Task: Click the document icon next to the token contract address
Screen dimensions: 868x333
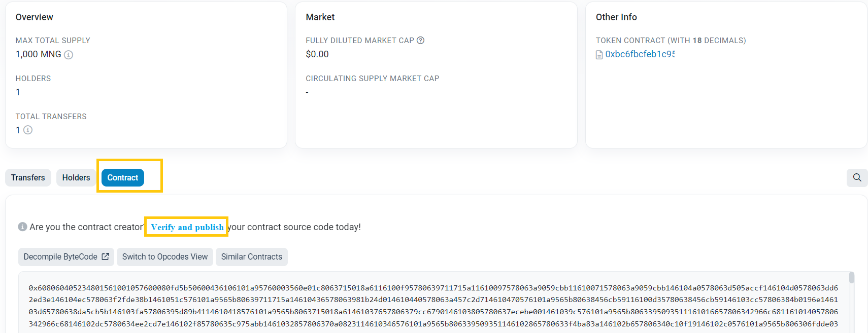Action: point(600,54)
